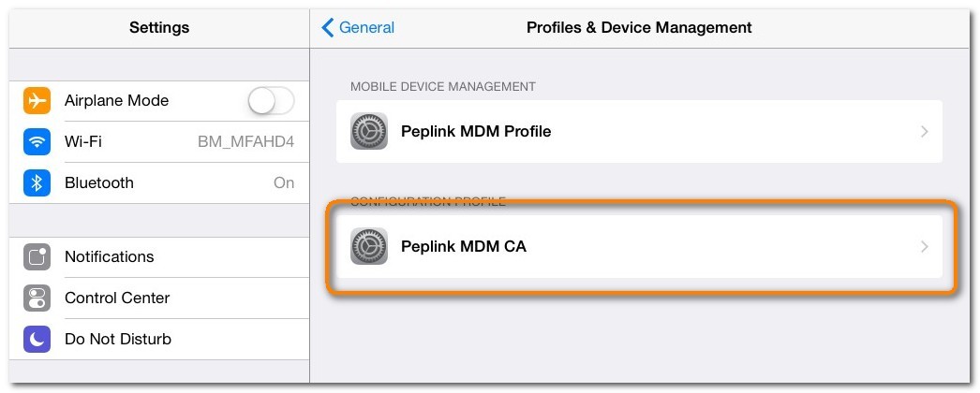The height and width of the screenshot is (393, 980).
Task: Open the Peplink MDM Profile label
Action: coord(475,132)
